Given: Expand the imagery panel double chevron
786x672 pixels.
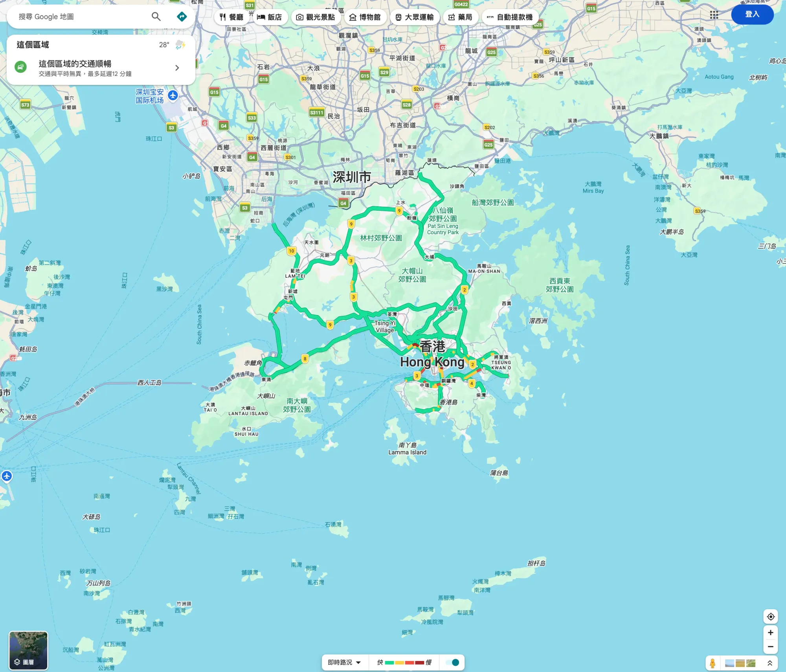Looking at the screenshot, I should (769, 663).
